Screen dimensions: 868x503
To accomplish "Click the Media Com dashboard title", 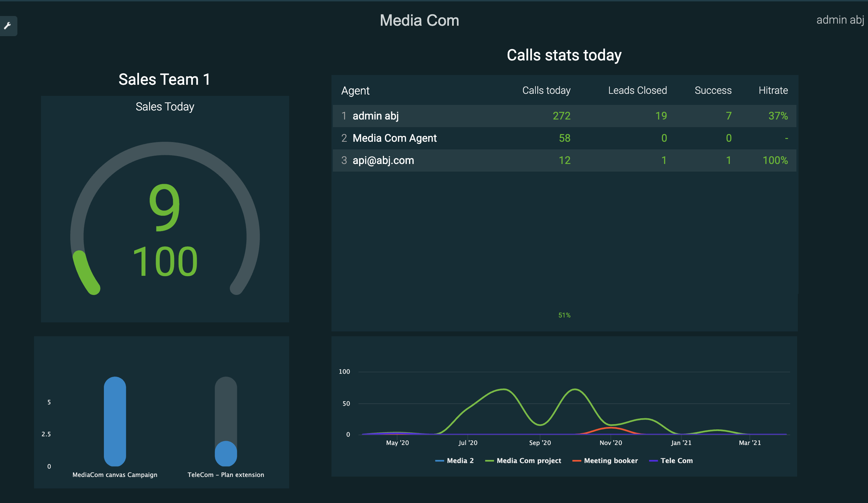I will point(419,20).
